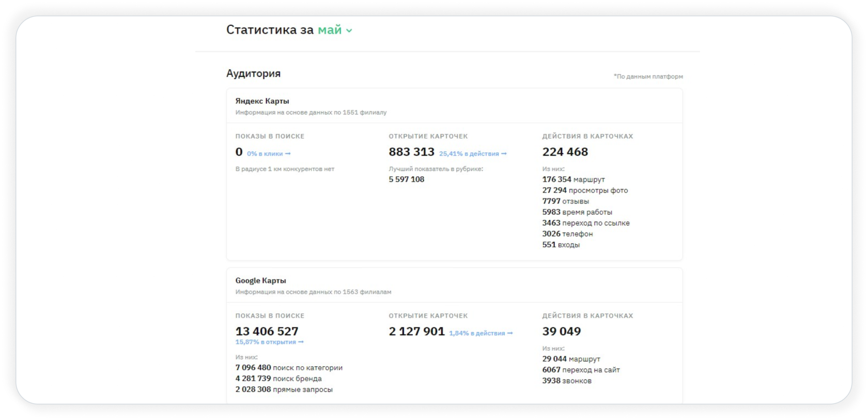Viewport: 868px width, 420px height.
Task: Click the 3026 телефон row
Action: pyautogui.click(x=567, y=234)
